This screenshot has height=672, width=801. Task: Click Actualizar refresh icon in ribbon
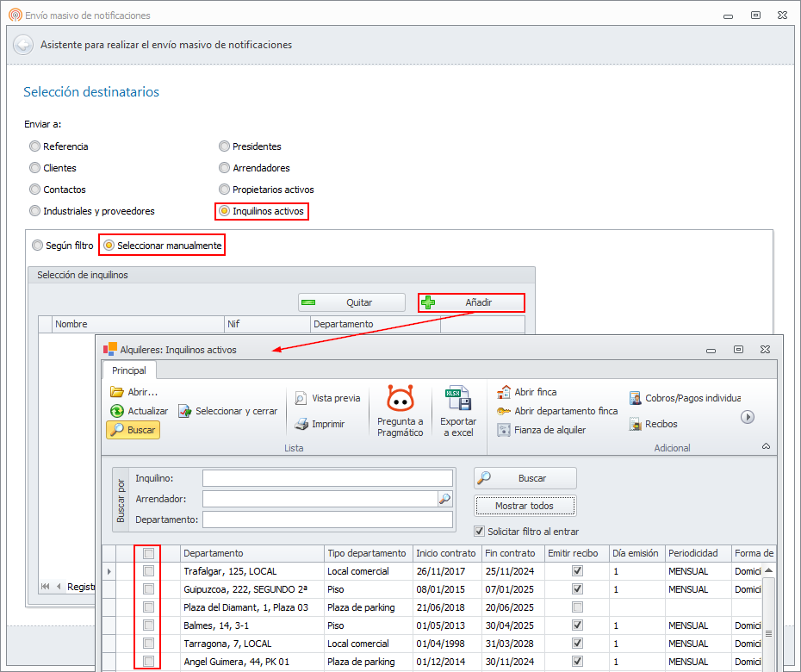117,411
